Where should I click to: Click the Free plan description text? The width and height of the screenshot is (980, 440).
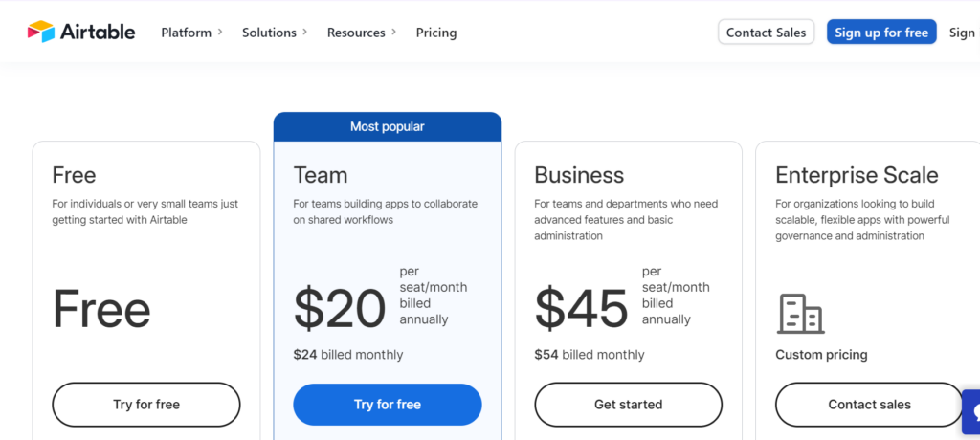point(145,212)
